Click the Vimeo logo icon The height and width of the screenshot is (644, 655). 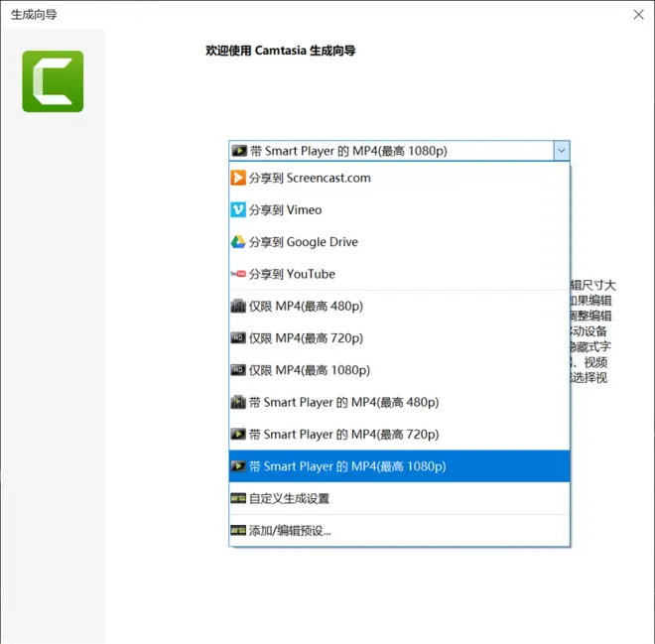point(238,209)
